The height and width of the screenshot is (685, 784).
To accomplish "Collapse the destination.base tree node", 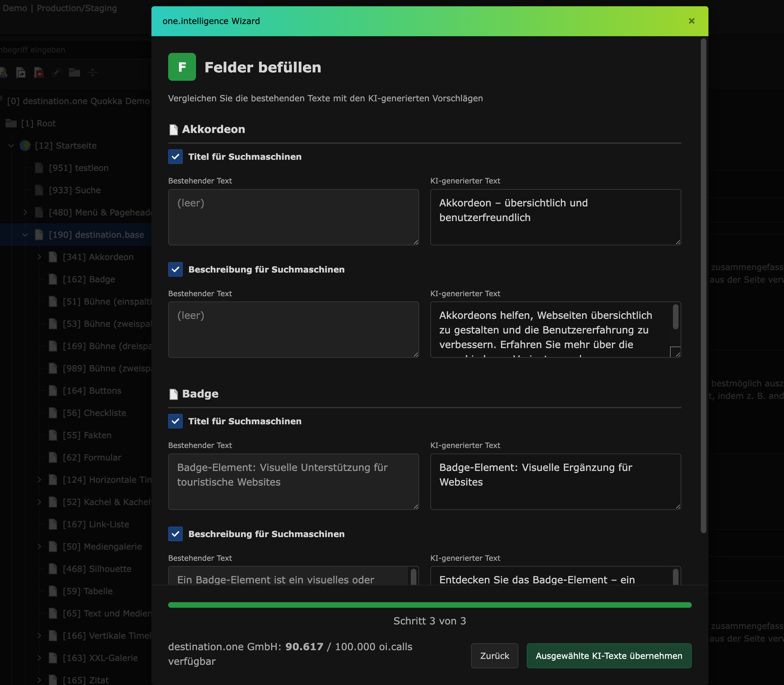I will tap(25, 235).
